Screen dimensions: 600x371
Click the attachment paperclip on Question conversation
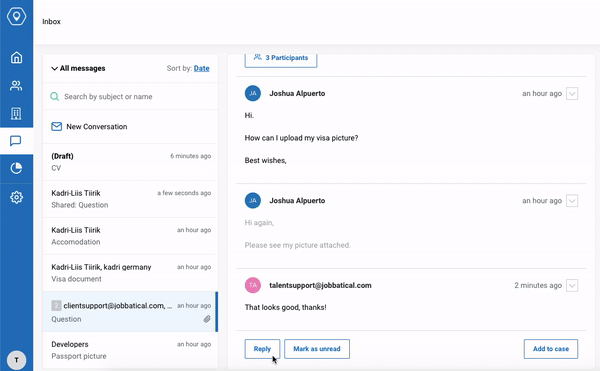207,319
